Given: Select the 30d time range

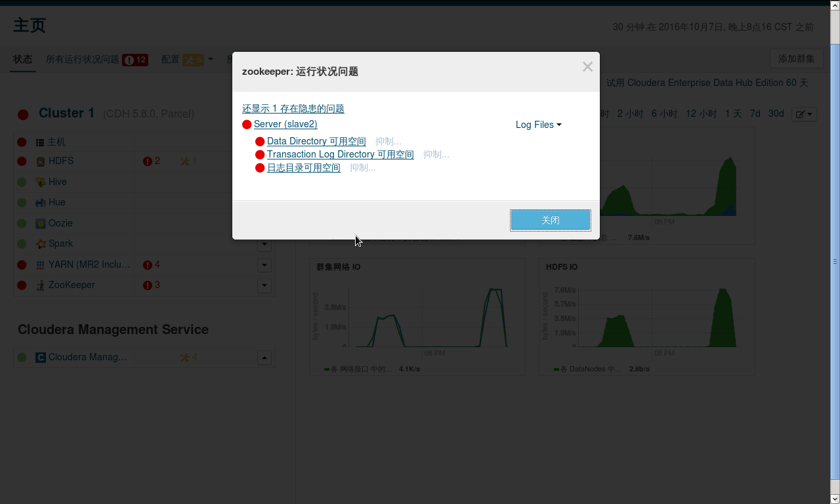Looking at the screenshot, I should click(x=776, y=114).
